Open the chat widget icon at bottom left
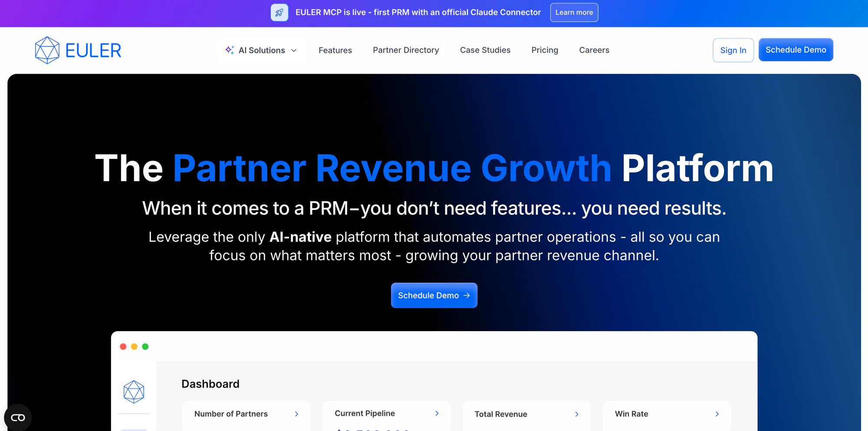Viewport: 868px width, 431px height. pos(18,418)
